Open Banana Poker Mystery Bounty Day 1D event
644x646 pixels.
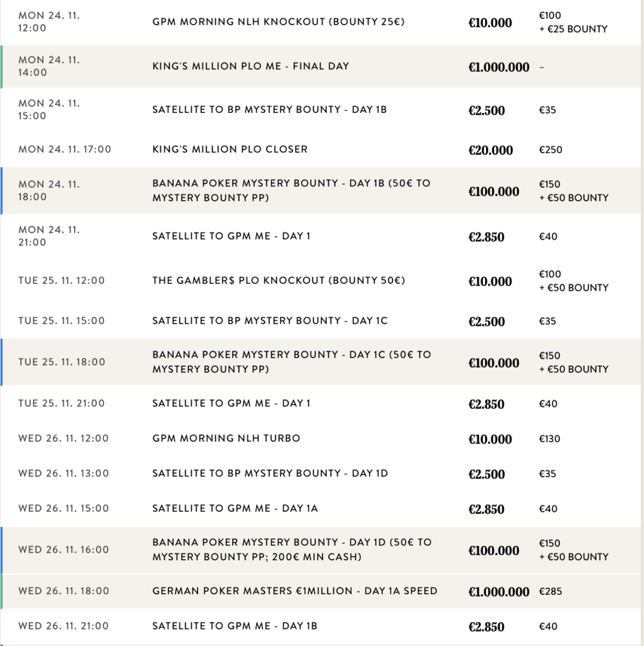coord(291,549)
